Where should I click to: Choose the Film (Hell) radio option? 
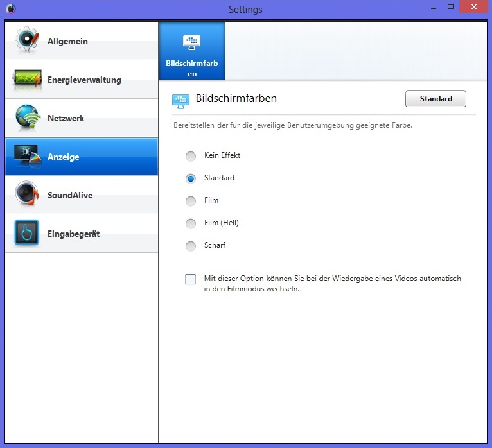(191, 223)
